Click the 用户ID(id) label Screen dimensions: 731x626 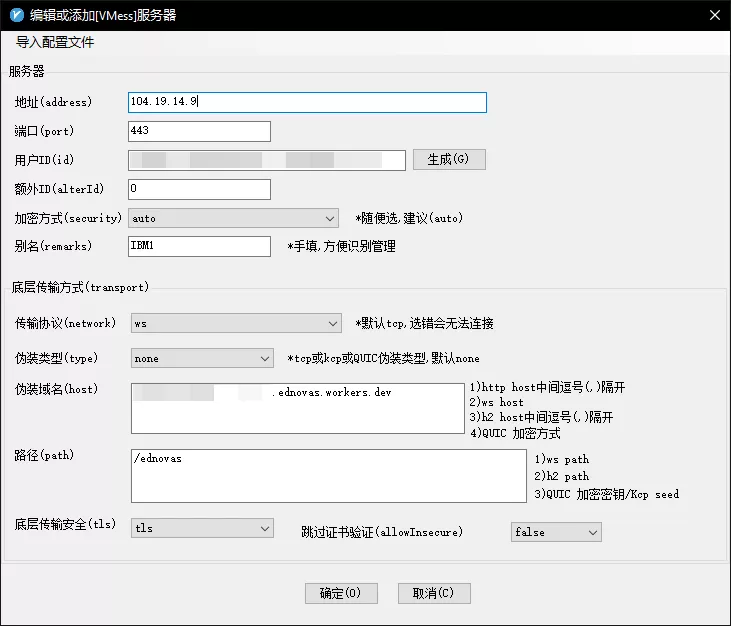click(x=44, y=160)
